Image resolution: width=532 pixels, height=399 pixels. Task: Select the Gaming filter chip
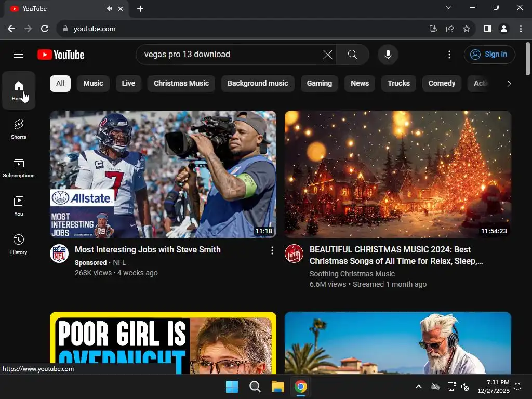(320, 84)
